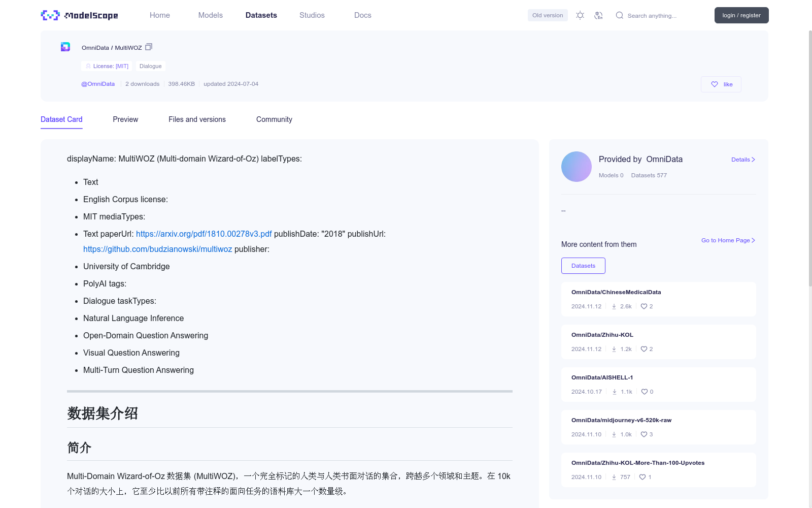Viewport: 812px width, 508px height.
Task: Switch to the Preview tab
Action: [125, 119]
